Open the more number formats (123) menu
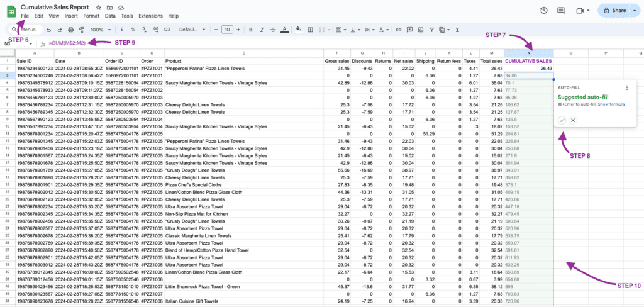644x307 pixels. point(167,30)
